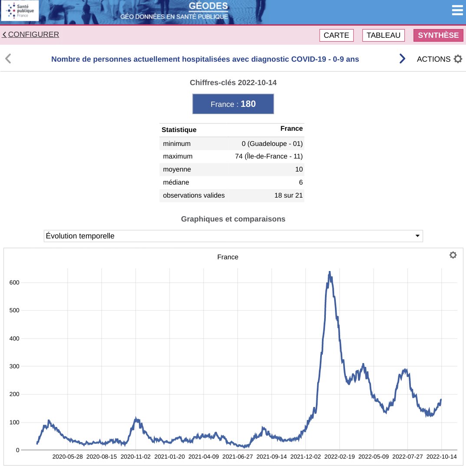Click the x-axis label 2020-05-28
Viewport: 466px width, 476px height.
click(x=67, y=456)
